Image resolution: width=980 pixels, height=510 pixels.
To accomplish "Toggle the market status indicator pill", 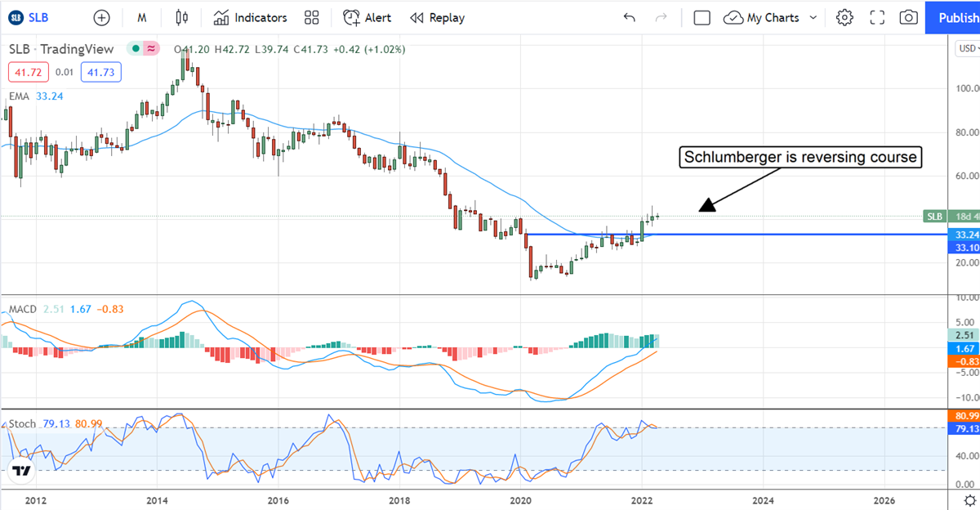I will 143,49.
